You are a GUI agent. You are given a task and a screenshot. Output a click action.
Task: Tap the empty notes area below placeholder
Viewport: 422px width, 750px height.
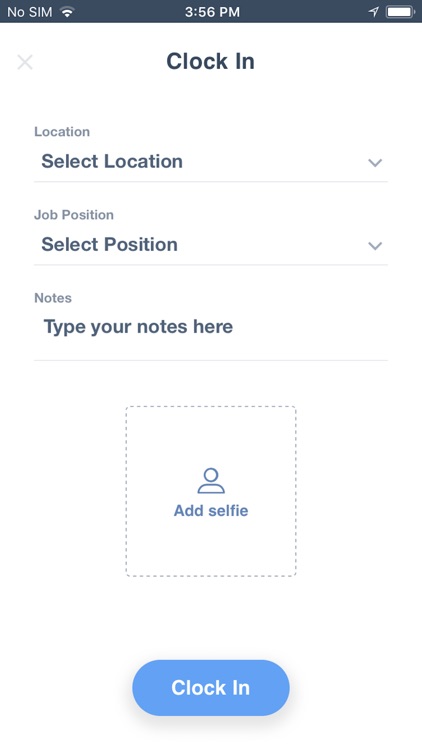tap(211, 349)
